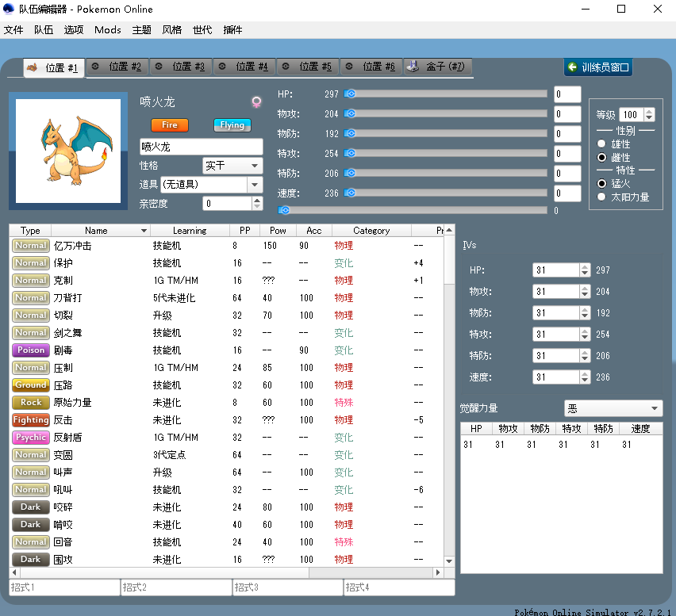The image size is (676, 616).
Task: Click the Normal type badge for 刀背打
Action: [x=31, y=297]
